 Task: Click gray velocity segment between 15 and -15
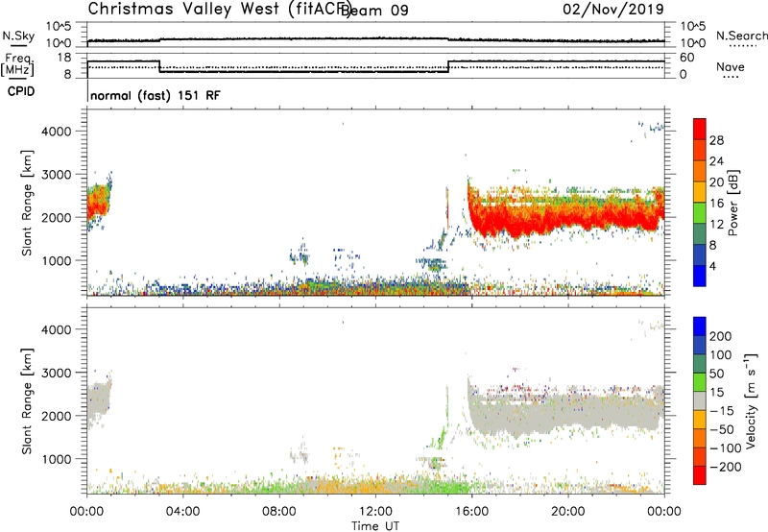pos(700,400)
